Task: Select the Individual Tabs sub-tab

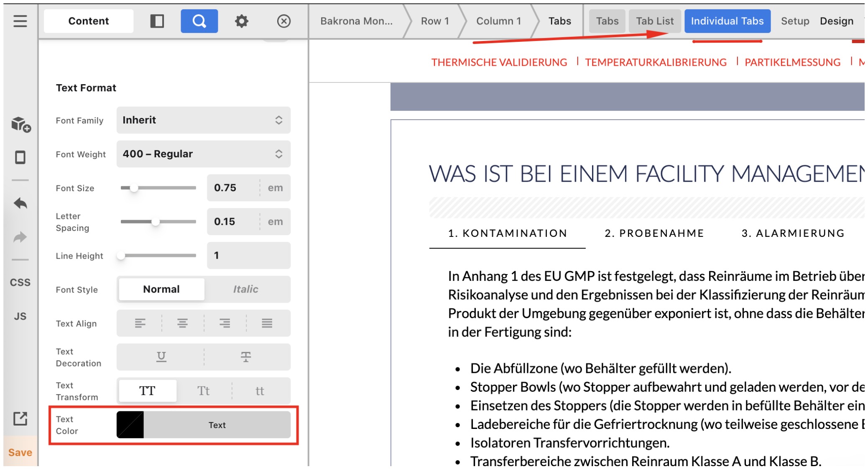Action: pos(727,21)
